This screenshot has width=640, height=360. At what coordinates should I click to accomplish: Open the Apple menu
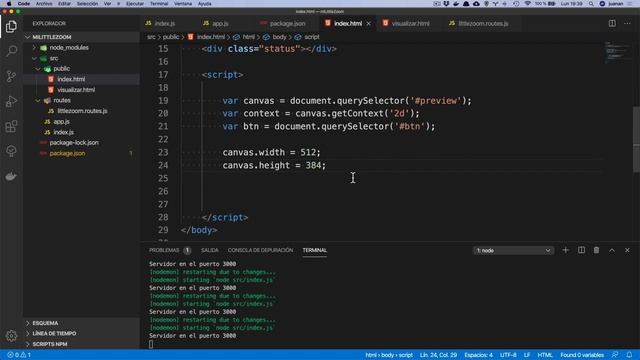point(9,4)
